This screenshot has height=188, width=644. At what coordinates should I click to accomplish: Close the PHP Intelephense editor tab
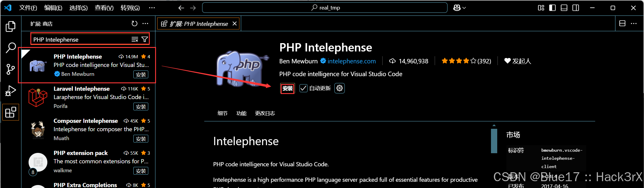[235, 23]
